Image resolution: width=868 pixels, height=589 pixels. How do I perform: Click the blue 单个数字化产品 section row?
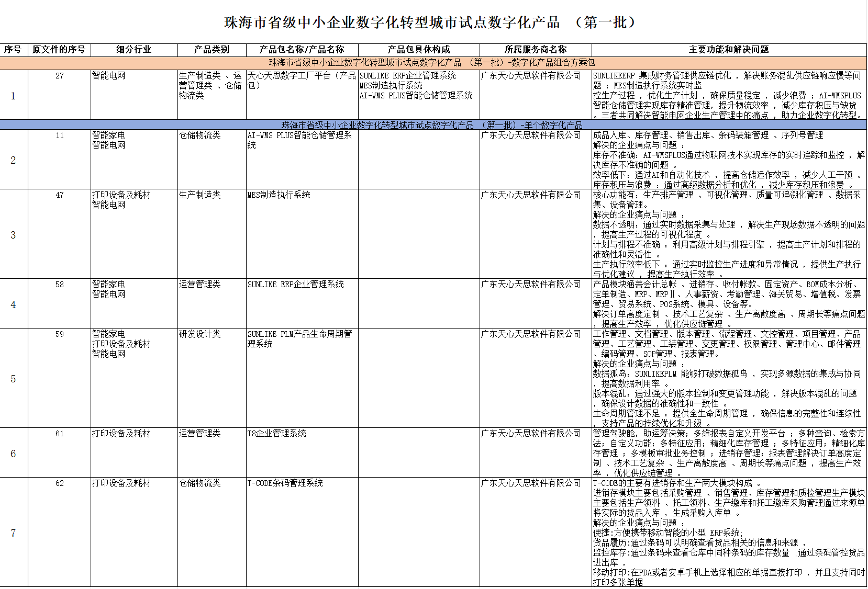pos(433,125)
